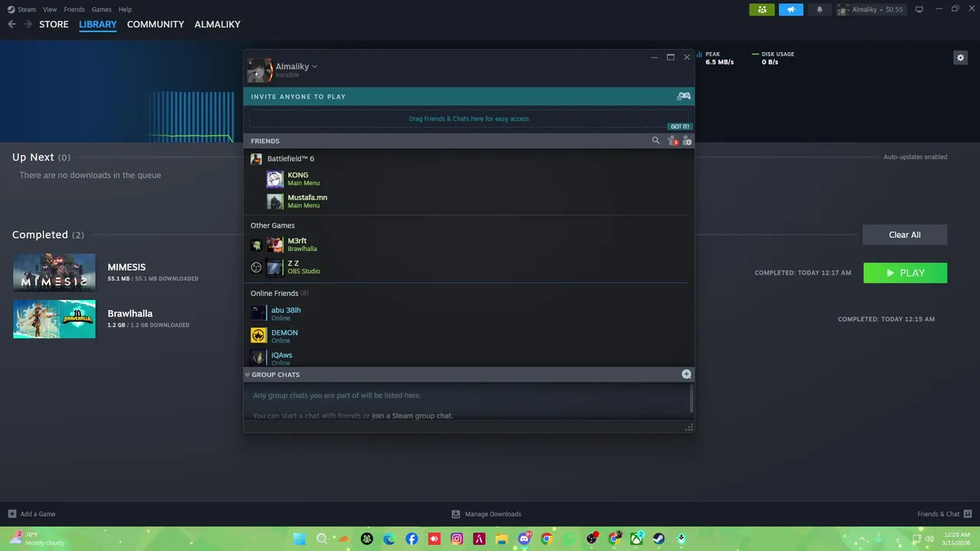This screenshot has width=980, height=551.
Task: Click join a Steam group chat link
Action: tap(412, 416)
